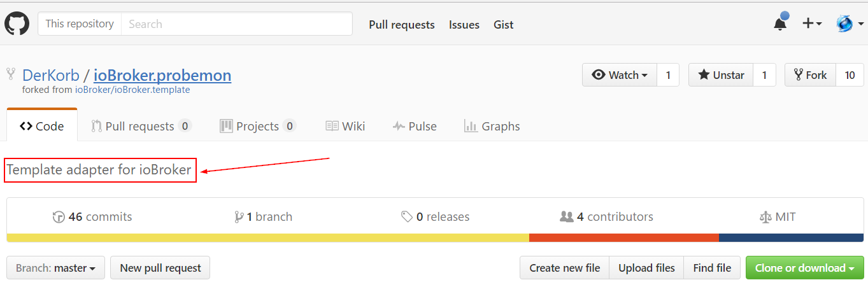Switch to the Pulse tab

click(415, 126)
